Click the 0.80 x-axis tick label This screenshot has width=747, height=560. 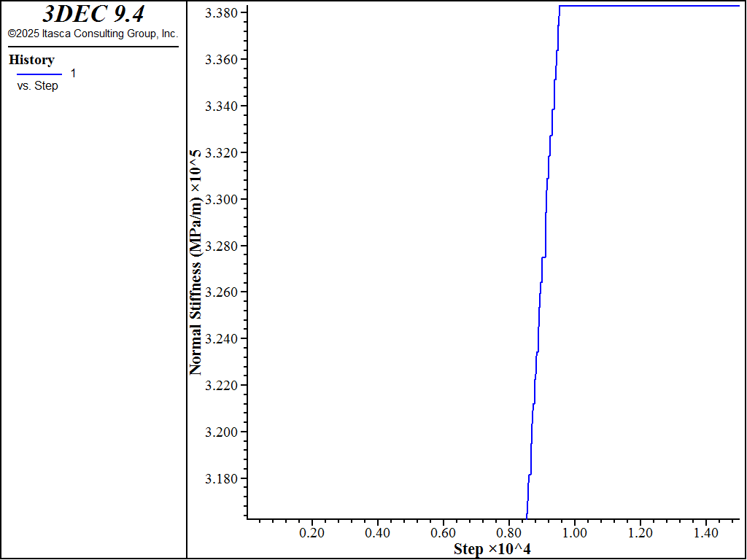(x=508, y=533)
